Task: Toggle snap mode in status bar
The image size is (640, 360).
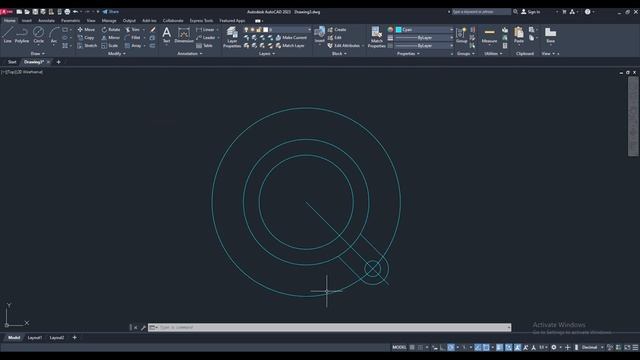Action: tap(420, 347)
